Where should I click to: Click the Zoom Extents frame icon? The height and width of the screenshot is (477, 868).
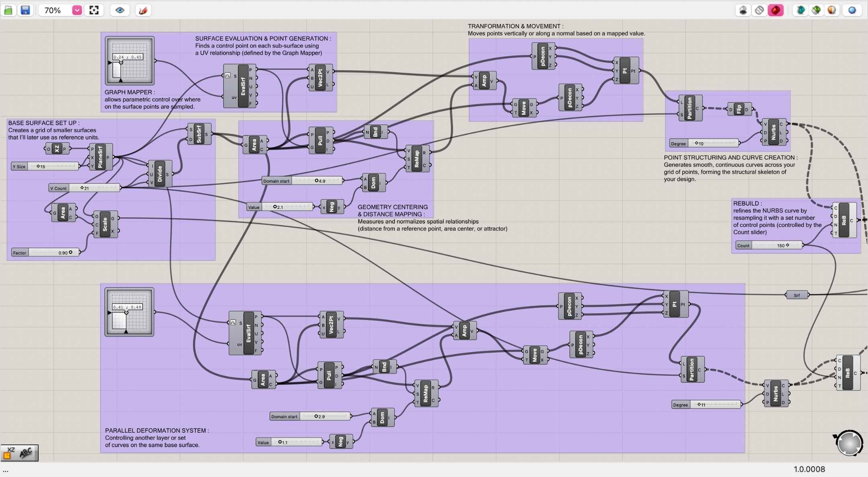pos(94,10)
